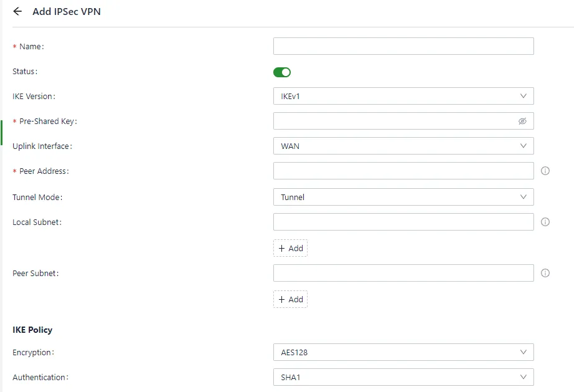
Task: Click the Add IPSec VPN page title
Action: tap(67, 12)
